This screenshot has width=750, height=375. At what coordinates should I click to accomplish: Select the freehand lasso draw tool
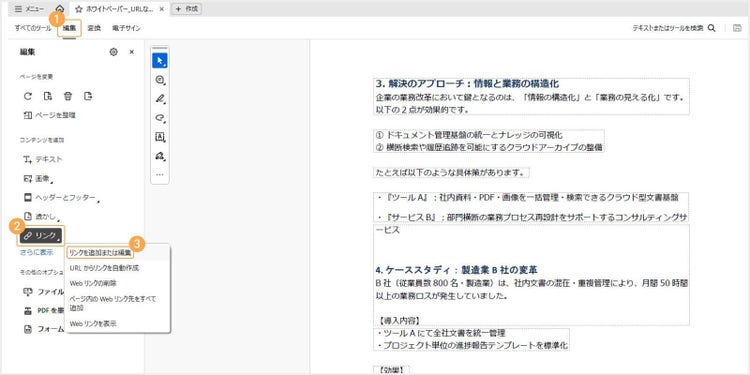click(x=160, y=118)
